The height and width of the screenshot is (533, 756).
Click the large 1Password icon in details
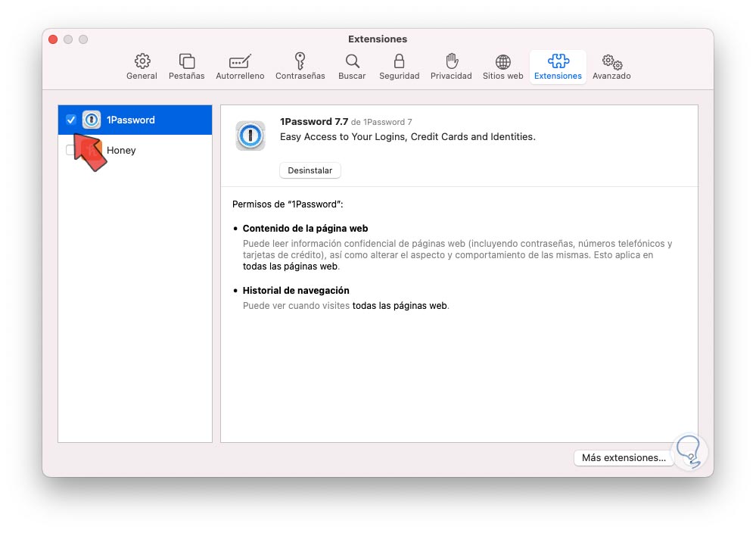pos(250,136)
